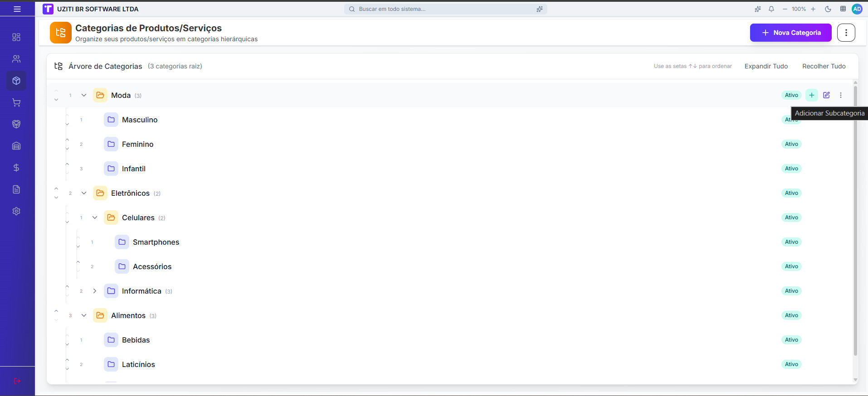Open the dashboard grid icon in sidebar

coord(16,37)
